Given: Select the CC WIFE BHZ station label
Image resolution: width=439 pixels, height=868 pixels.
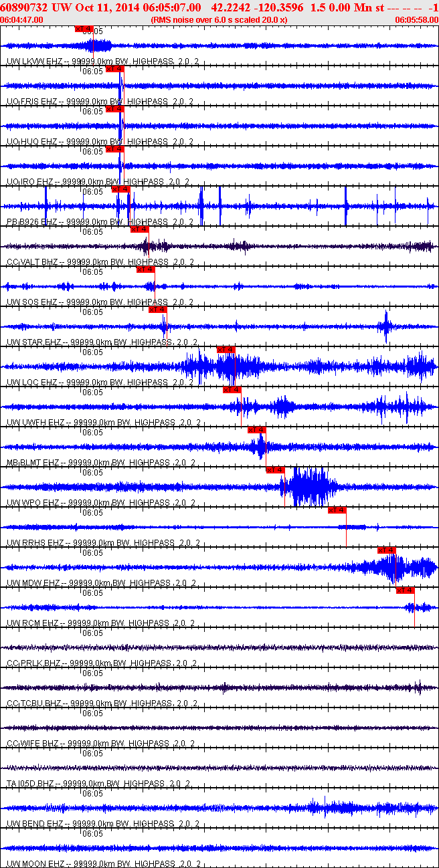Looking at the screenshot, I should pos(100,744).
